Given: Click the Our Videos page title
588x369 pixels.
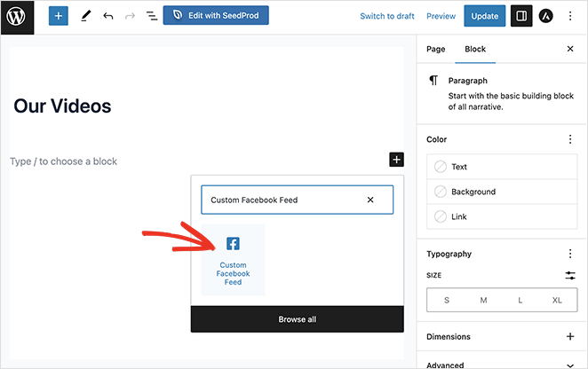Looking at the screenshot, I should pyautogui.click(x=62, y=106).
